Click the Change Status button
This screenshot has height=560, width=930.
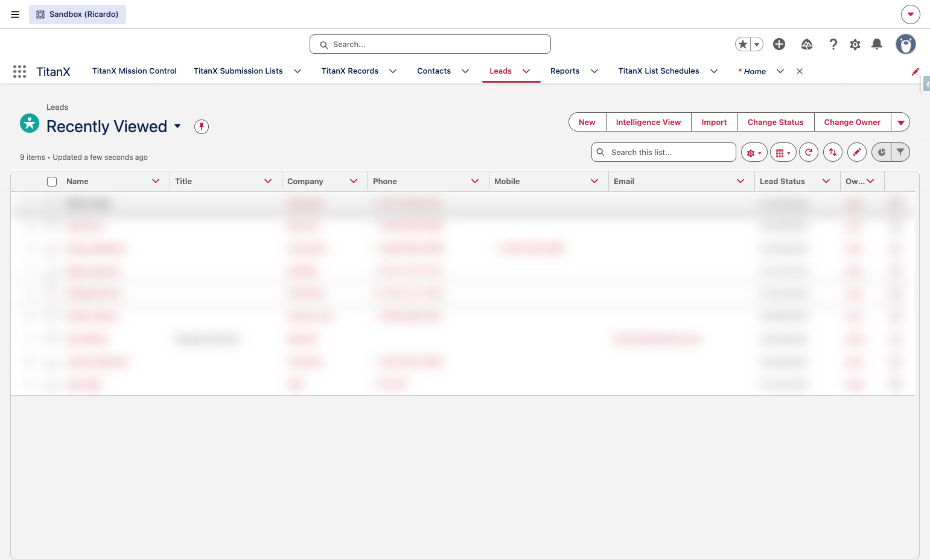coord(776,122)
